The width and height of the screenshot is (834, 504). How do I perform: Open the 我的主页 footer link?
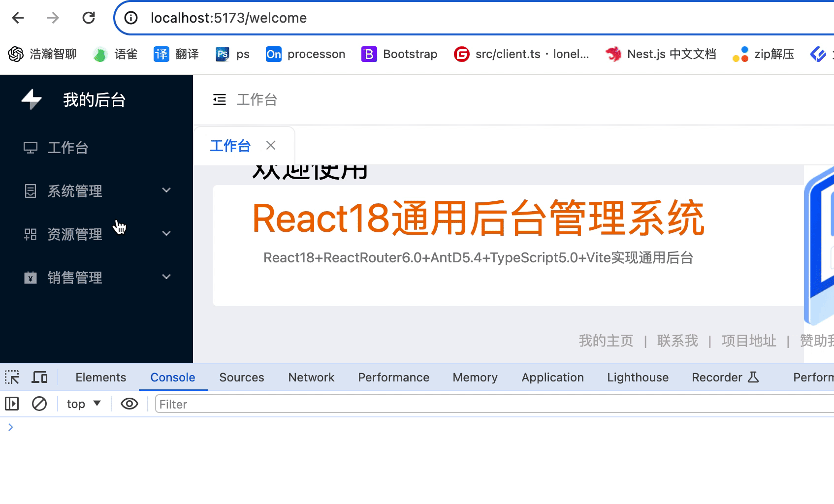point(606,341)
